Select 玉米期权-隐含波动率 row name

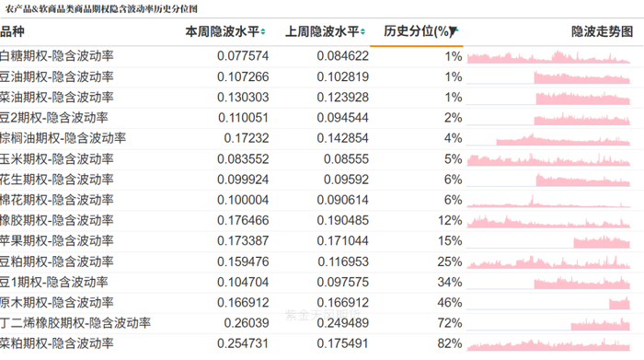57,158
